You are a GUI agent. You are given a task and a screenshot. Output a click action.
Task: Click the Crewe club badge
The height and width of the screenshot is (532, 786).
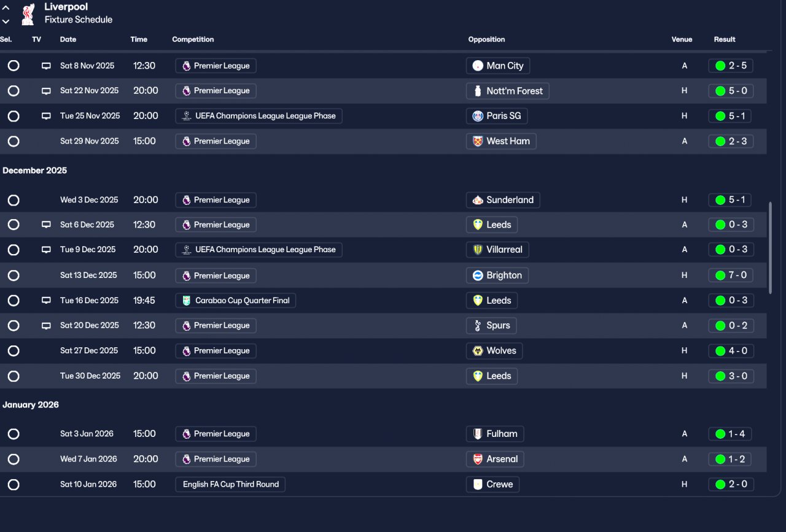[478, 484]
